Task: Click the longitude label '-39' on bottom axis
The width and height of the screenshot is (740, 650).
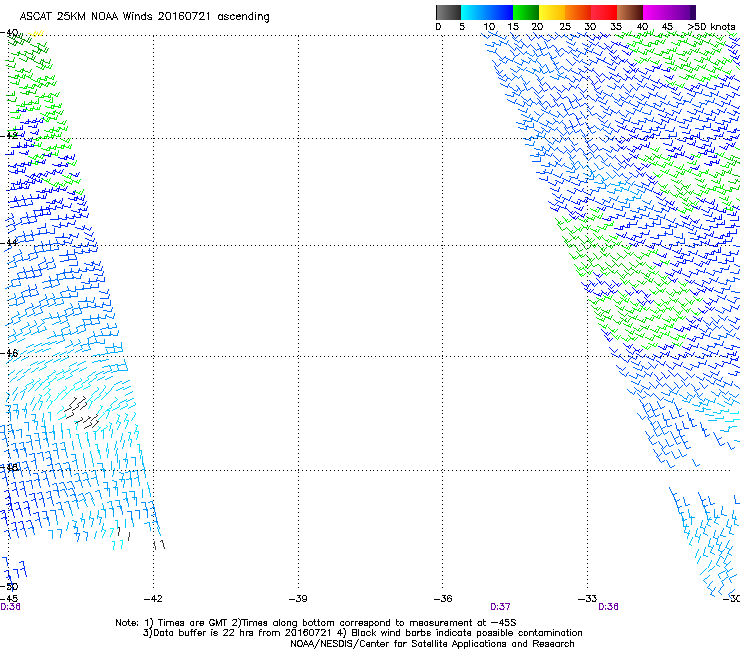Action: click(x=298, y=599)
